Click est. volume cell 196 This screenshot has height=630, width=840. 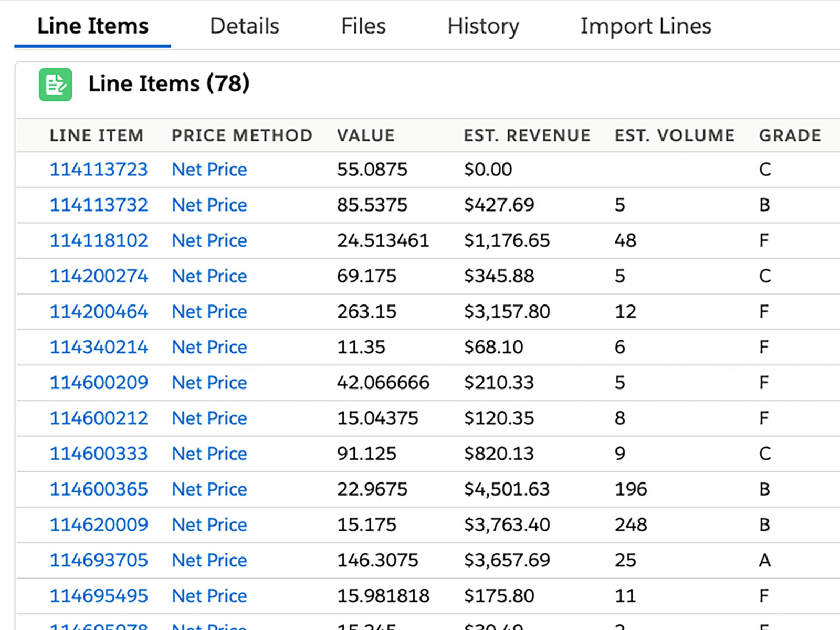631,489
